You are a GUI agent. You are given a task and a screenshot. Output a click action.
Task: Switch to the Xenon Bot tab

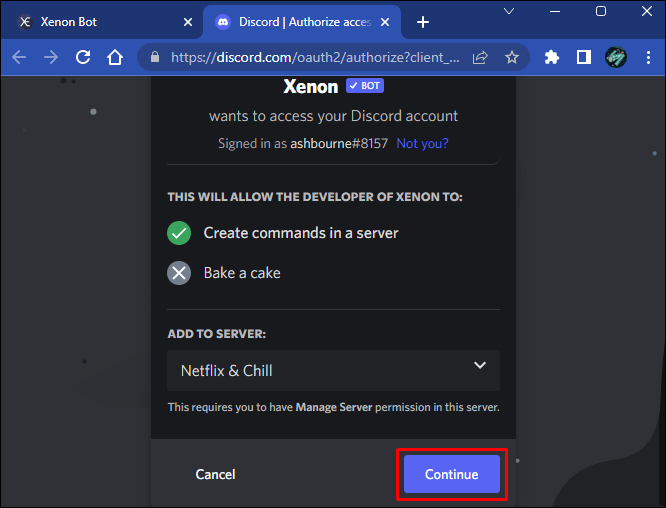click(x=90, y=22)
